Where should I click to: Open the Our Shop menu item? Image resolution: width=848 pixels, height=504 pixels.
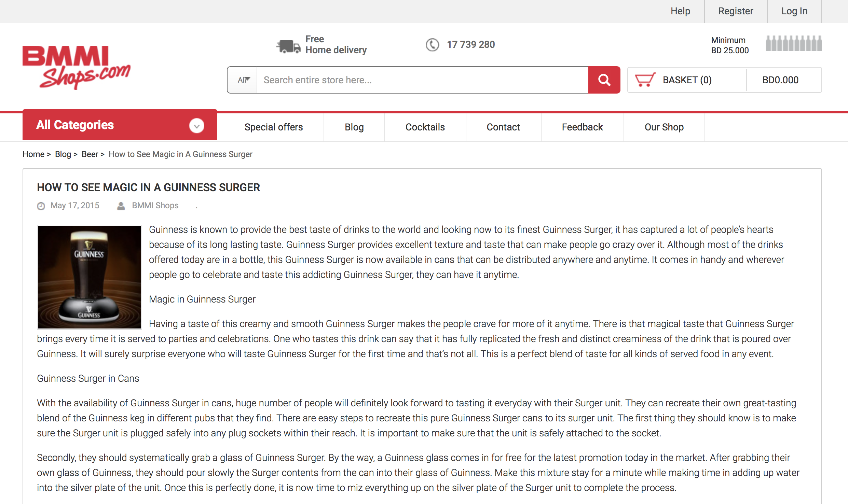[664, 127]
